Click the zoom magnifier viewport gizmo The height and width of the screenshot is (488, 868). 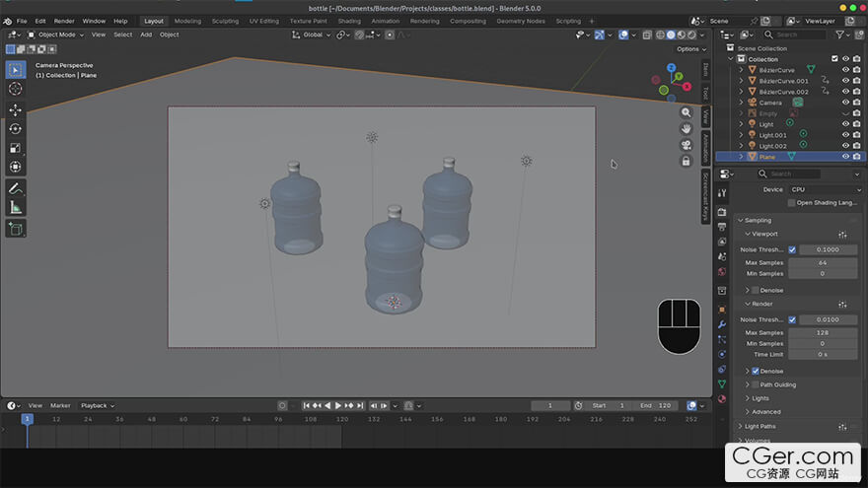[x=686, y=112]
